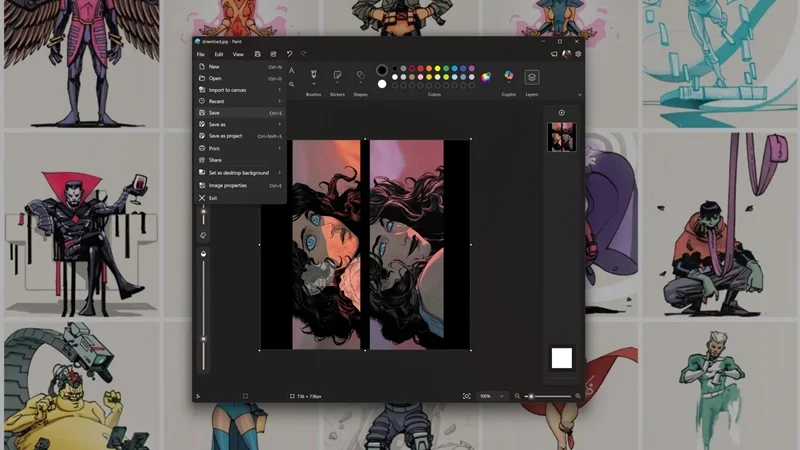Screen dimensions: 800x450
Task: Click the Fit to window icon
Action: (466, 396)
